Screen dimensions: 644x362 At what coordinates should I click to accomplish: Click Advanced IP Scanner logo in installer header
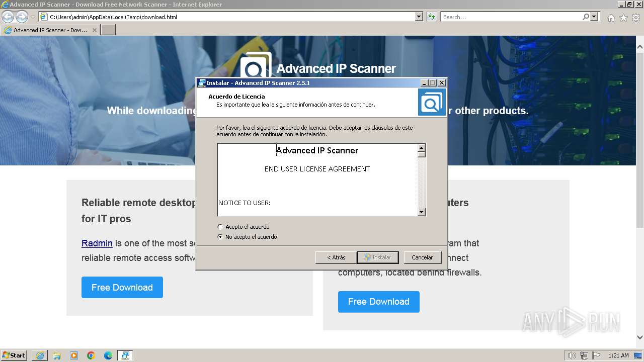432,102
